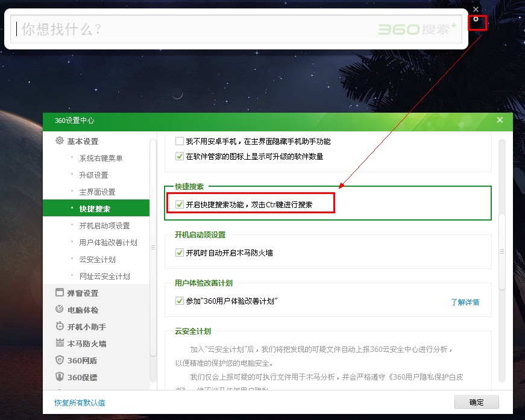Enable 我不用安卓手机 option
The width and height of the screenshot is (525, 420).
click(x=180, y=140)
